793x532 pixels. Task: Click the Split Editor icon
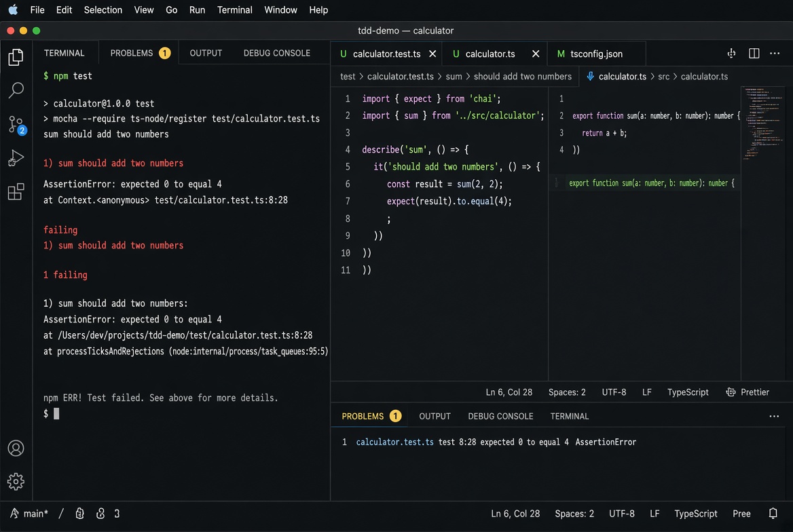click(x=754, y=53)
